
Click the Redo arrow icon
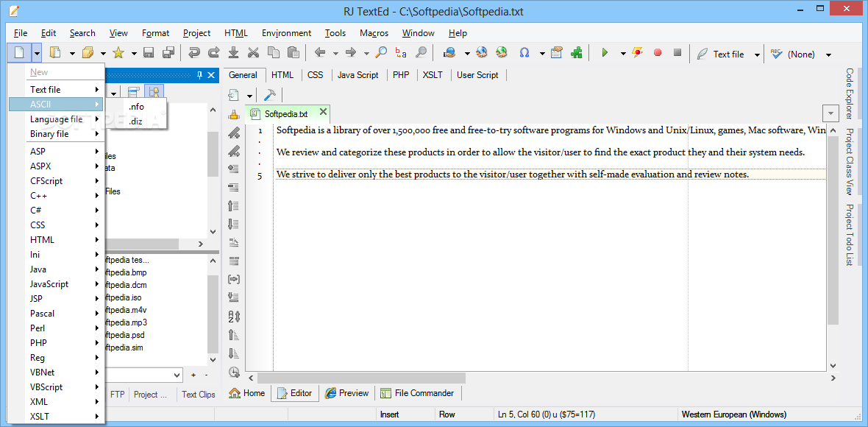coord(213,53)
